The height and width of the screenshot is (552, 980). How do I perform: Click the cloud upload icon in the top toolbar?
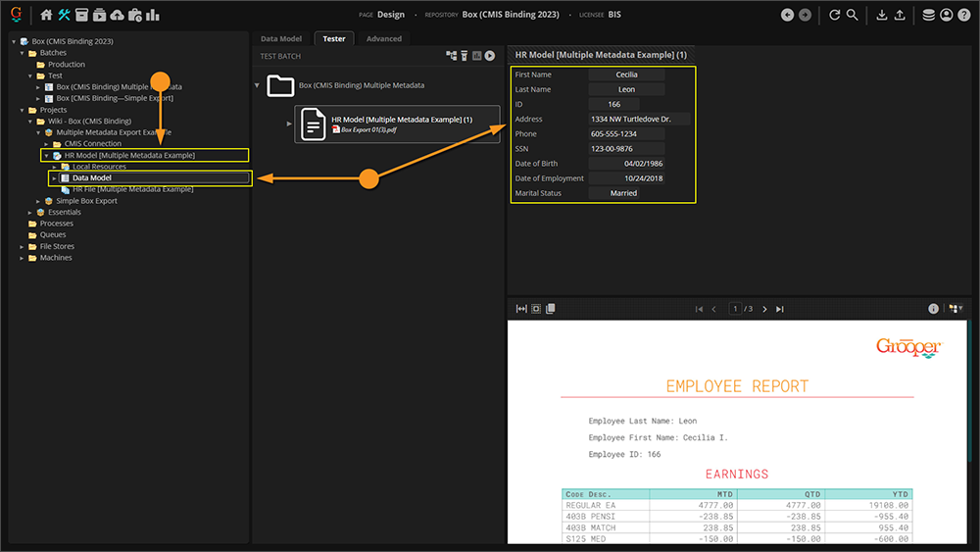[x=118, y=15]
